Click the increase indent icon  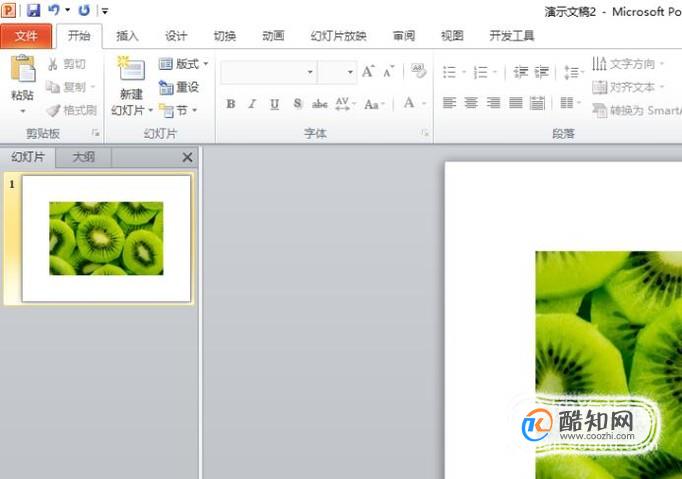pos(542,72)
